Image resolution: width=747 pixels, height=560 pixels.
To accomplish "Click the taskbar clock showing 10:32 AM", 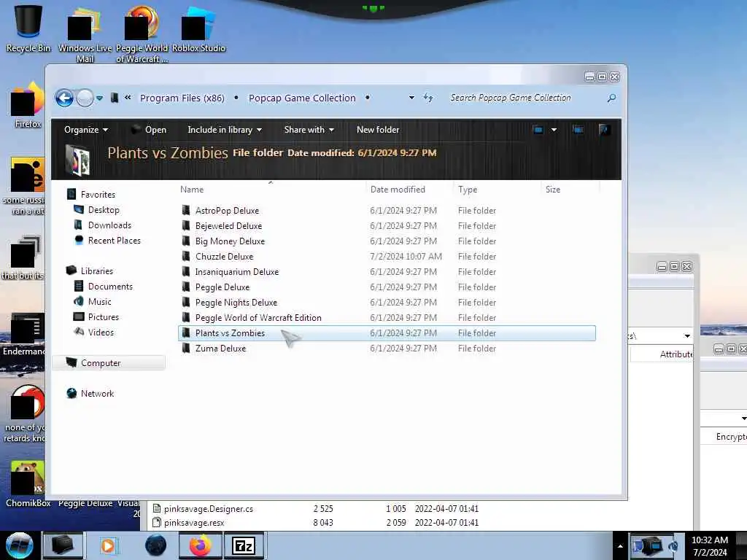I will coord(709,545).
